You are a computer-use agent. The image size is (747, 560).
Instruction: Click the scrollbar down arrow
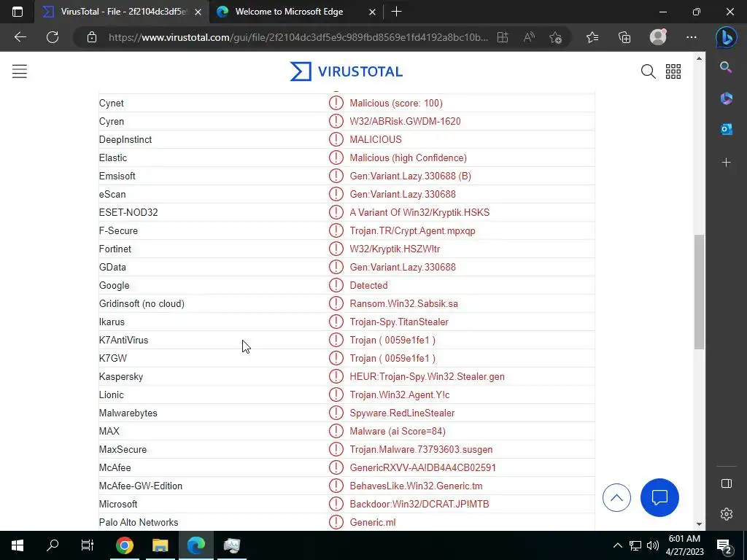tap(699, 524)
